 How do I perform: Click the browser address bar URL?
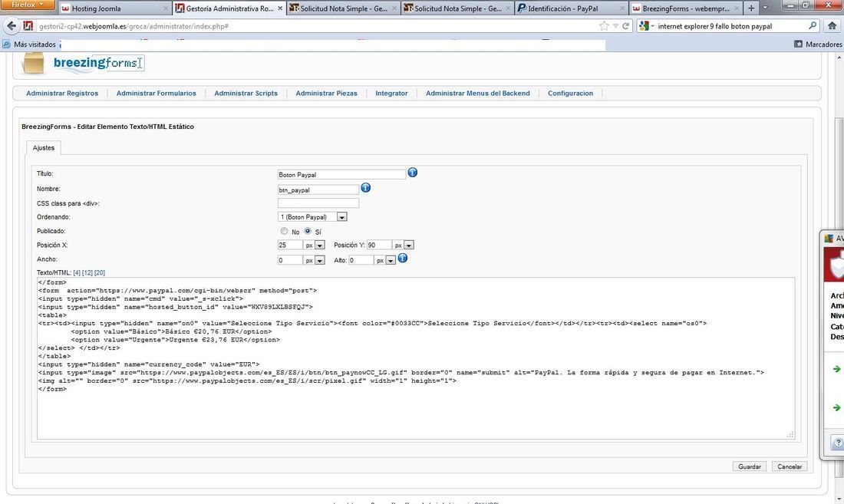tap(134, 26)
